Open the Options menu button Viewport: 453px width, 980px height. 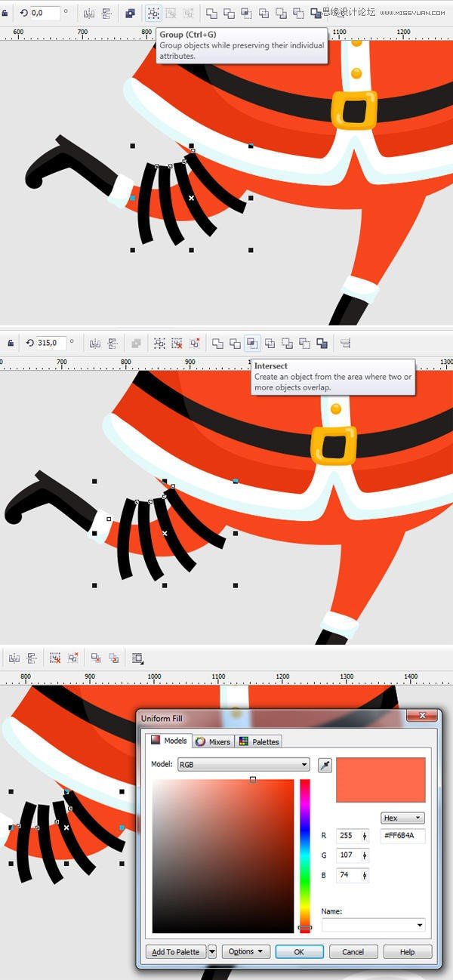click(245, 951)
